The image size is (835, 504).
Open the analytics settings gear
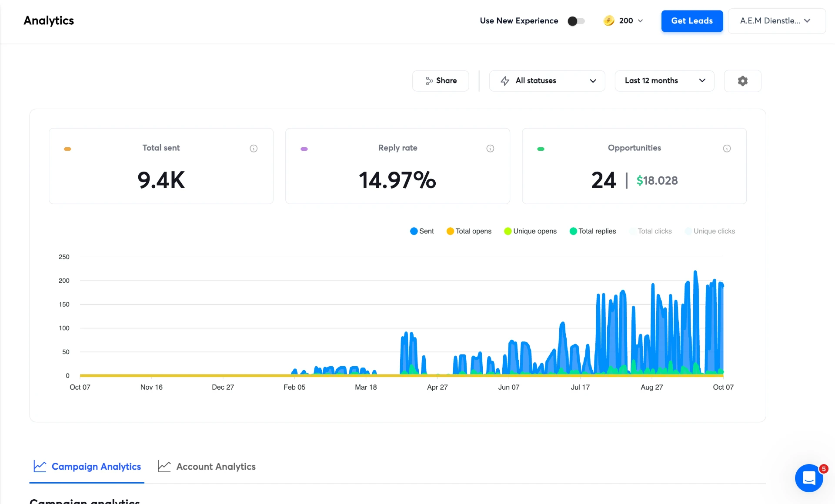coord(742,81)
